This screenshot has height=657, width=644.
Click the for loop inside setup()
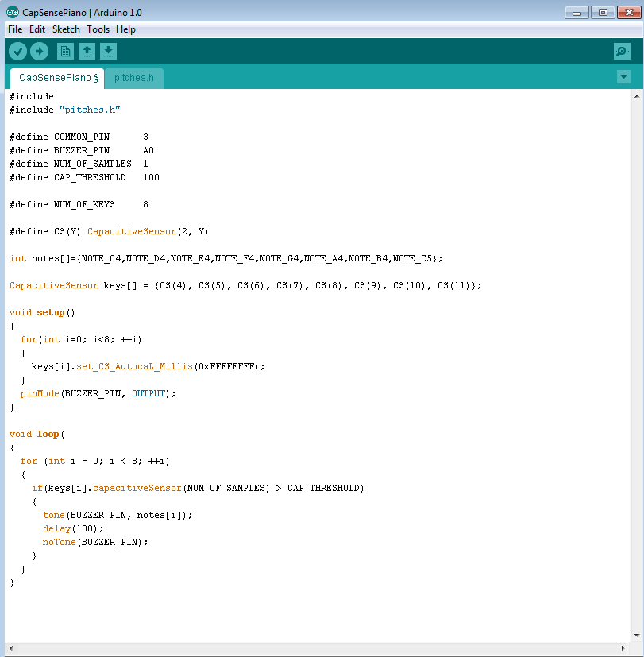[x=81, y=339]
